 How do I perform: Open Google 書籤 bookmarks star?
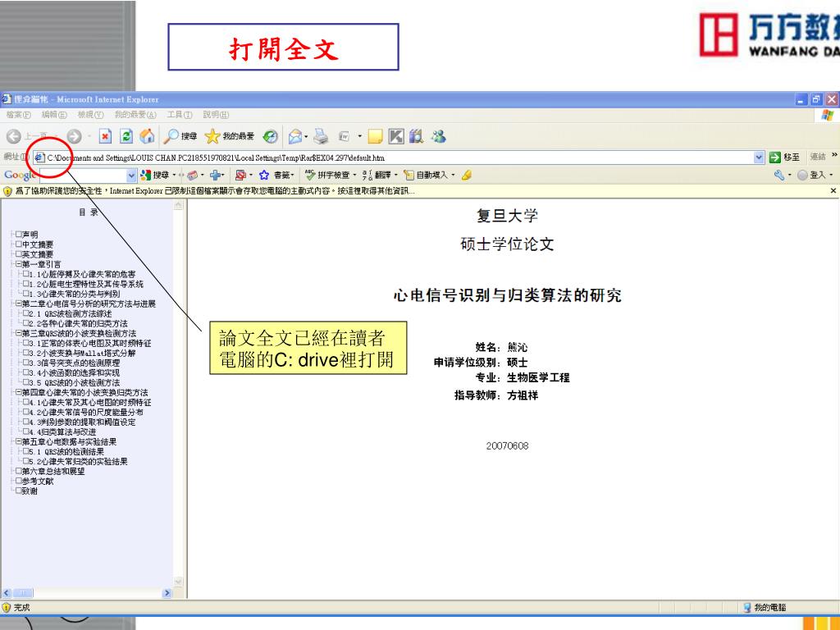(x=276, y=176)
